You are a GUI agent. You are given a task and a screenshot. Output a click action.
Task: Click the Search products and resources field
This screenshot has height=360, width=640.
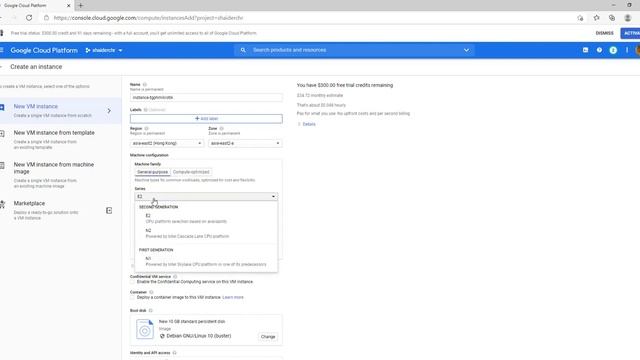[355, 50]
